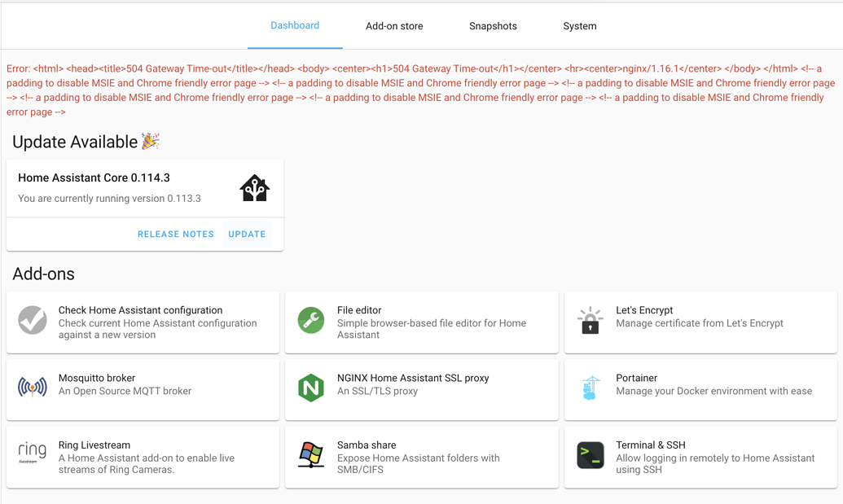Open the Snapshots tab

tap(493, 25)
